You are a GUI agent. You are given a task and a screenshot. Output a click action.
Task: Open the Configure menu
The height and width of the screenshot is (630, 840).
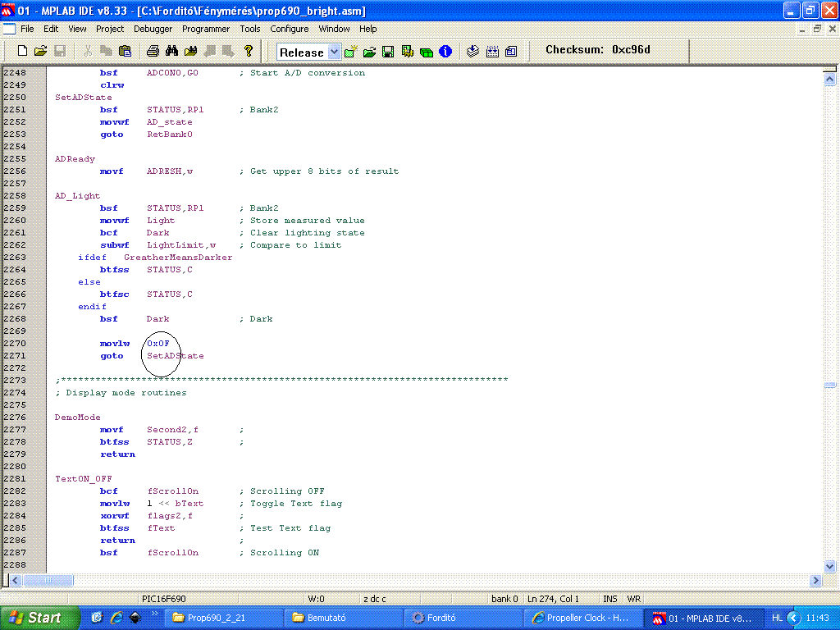pos(290,29)
